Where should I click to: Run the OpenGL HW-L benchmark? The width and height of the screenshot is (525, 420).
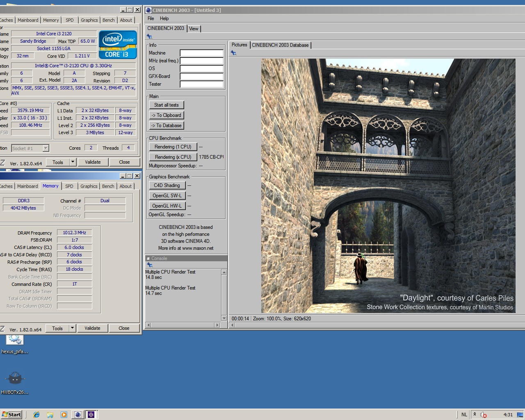(167, 206)
